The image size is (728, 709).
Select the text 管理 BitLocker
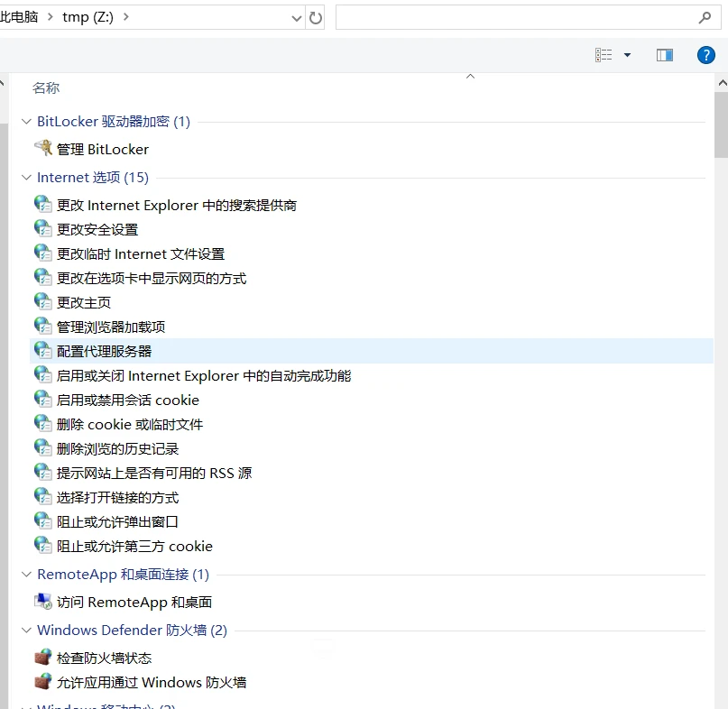pos(103,149)
